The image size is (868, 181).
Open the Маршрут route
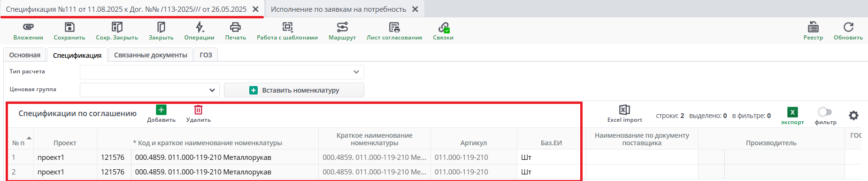pos(342,31)
